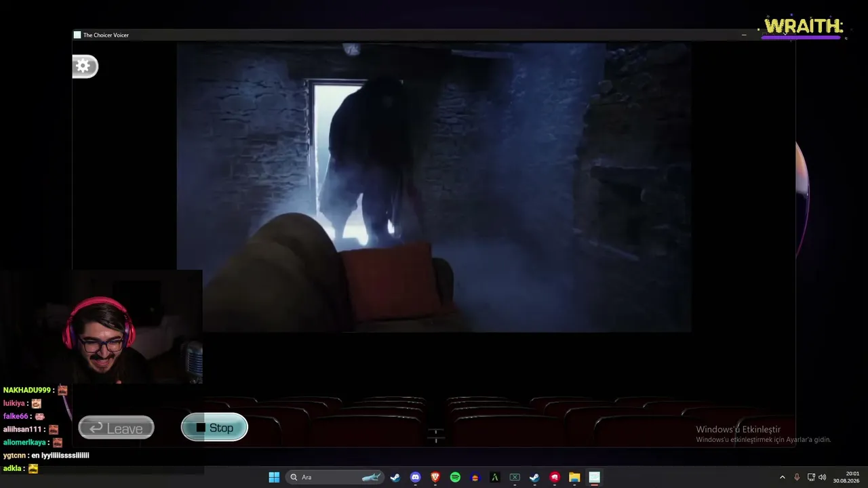Click the movie clip on the theater screen
The width and height of the screenshot is (868, 488).
point(434,187)
